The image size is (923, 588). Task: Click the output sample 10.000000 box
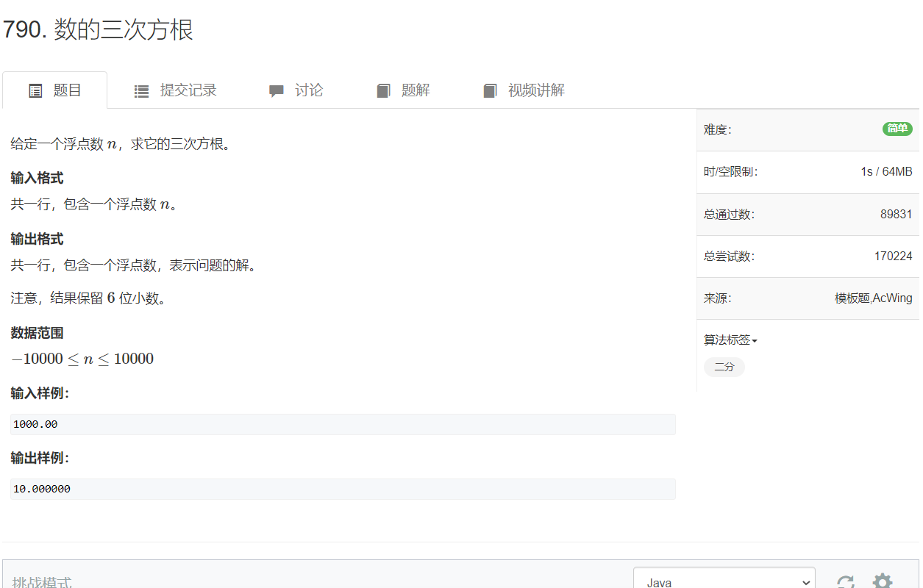(x=342, y=488)
